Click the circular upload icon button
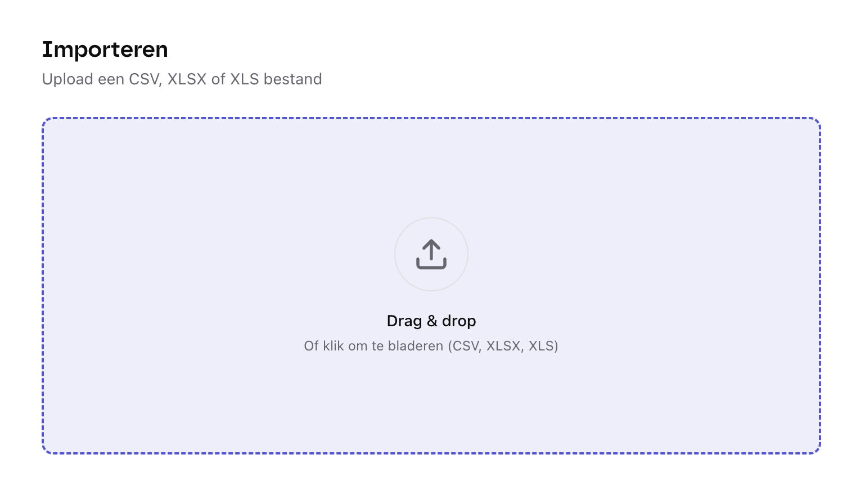Viewport: 865px width, 504px height. coord(431,254)
